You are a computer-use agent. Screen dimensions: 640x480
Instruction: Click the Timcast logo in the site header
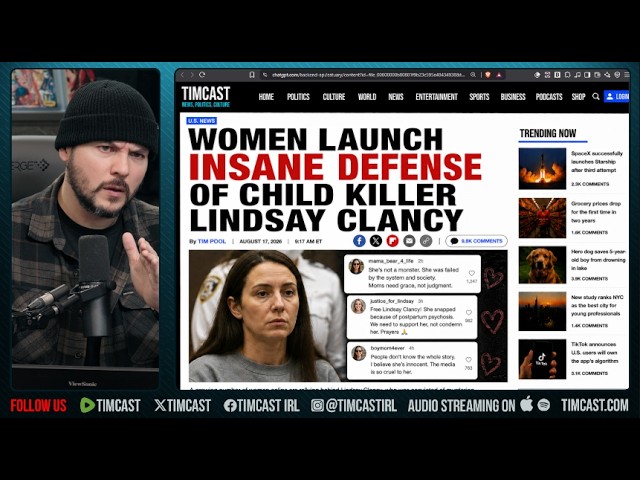[206, 96]
